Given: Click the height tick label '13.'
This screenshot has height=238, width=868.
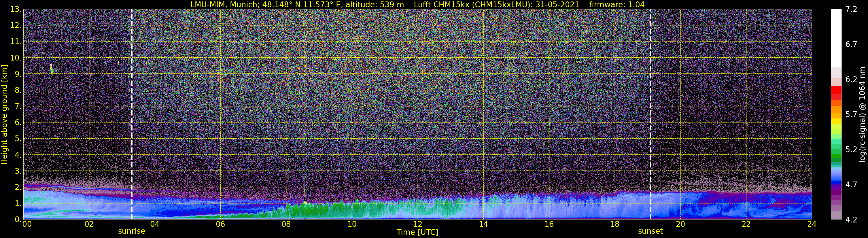Looking at the screenshot, I should pyautogui.click(x=16, y=10).
